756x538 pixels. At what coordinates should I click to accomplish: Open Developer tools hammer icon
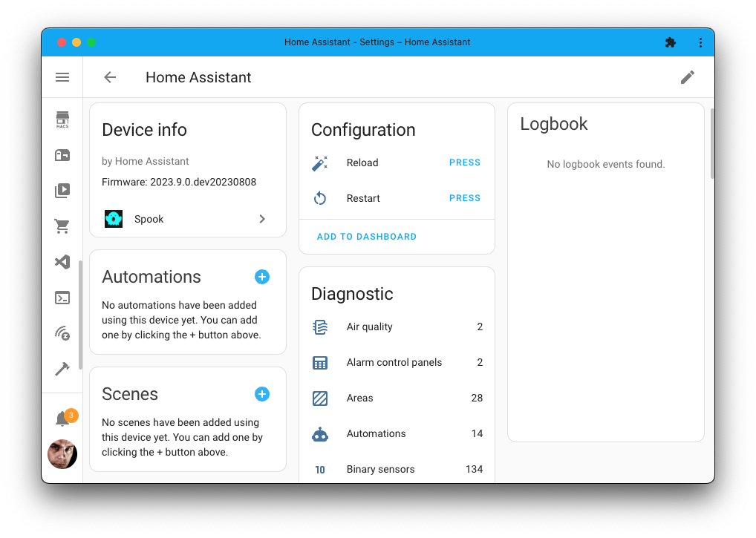(62, 368)
